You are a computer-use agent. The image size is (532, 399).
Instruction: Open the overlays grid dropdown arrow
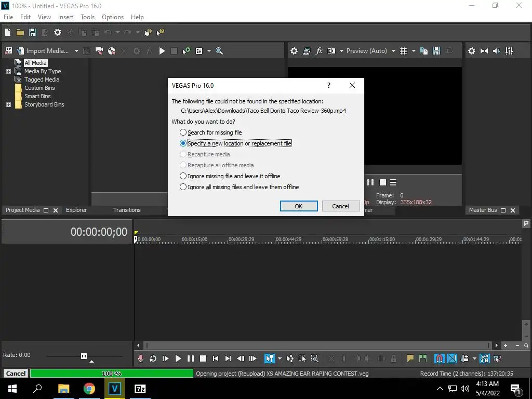(414, 51)
